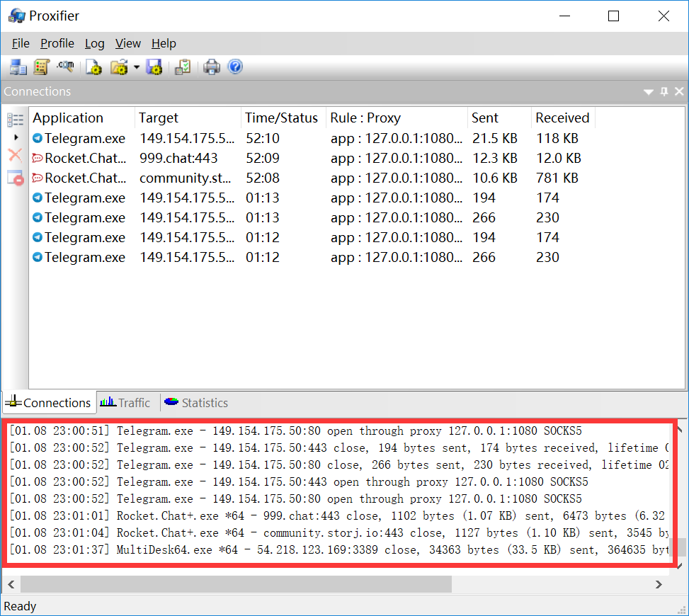Screen dimensions: 689x616
Task: Open the Proxification Rules scroll icon
Action: click(x=41, y=67)
